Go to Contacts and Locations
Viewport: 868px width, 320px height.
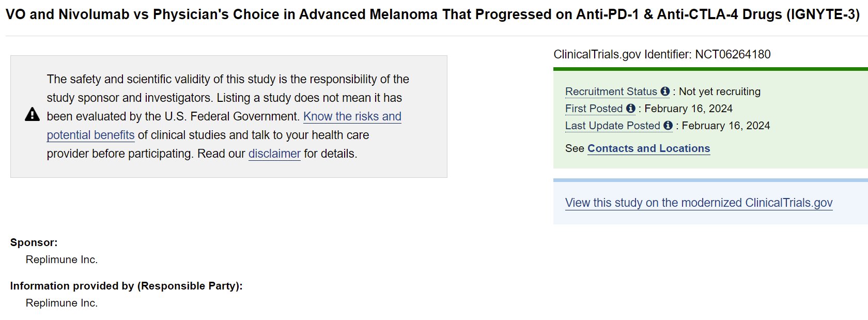pyautogui.click(x=649, y=148)
